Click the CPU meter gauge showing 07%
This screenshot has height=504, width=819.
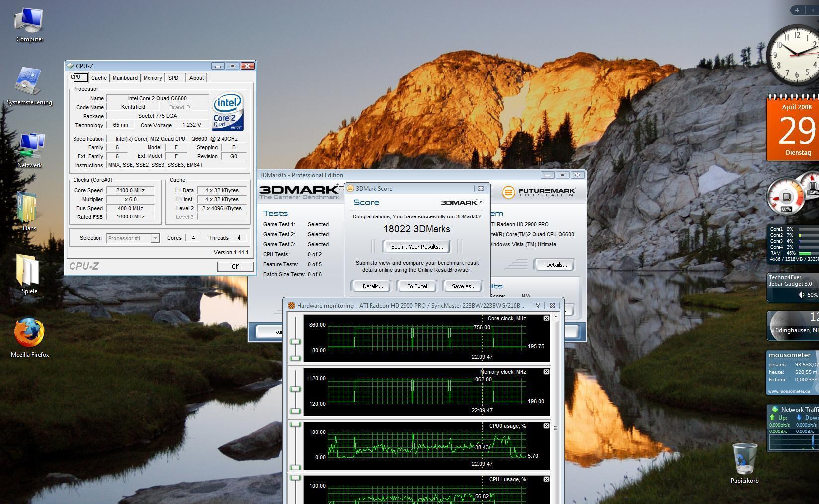[x=786, y=197]
